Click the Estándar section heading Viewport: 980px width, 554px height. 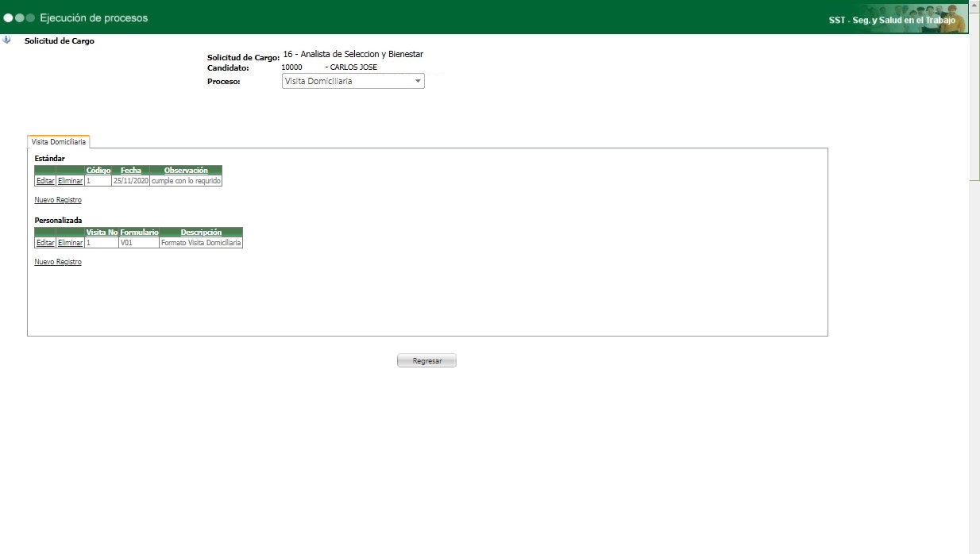point(50,159)
